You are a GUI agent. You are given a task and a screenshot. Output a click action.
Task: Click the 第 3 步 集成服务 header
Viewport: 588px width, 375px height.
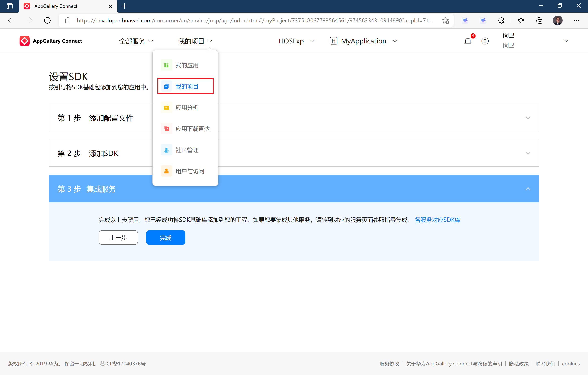coord(294,189)
